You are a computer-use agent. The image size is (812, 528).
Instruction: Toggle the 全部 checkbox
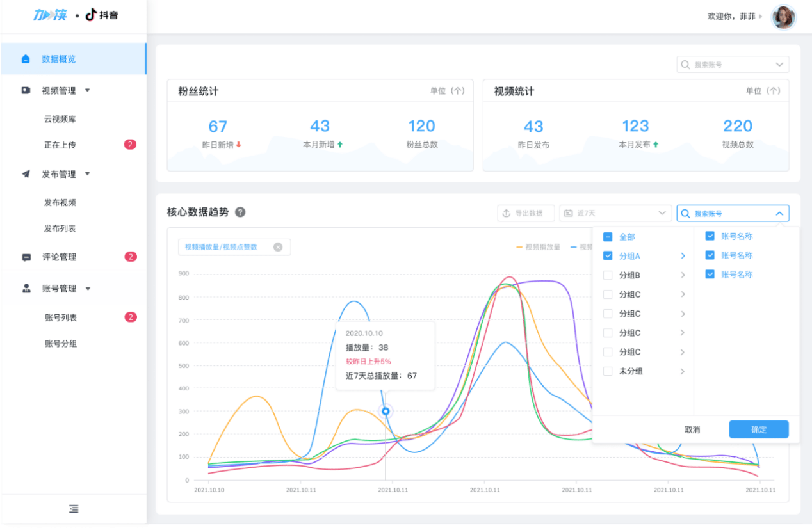pyautogui.click(x=608, y=237)
